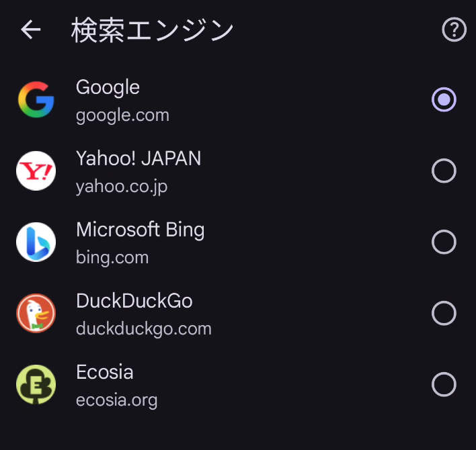Screen dimensions: 476x450
Task: Tap the Yahoo! JAPAN name label
Action: click(138, 159)
